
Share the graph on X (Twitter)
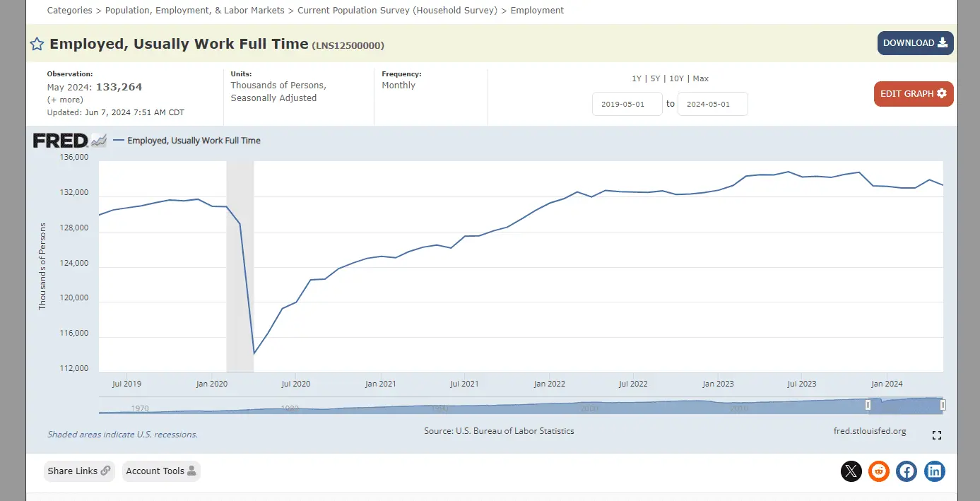(851, 471)
